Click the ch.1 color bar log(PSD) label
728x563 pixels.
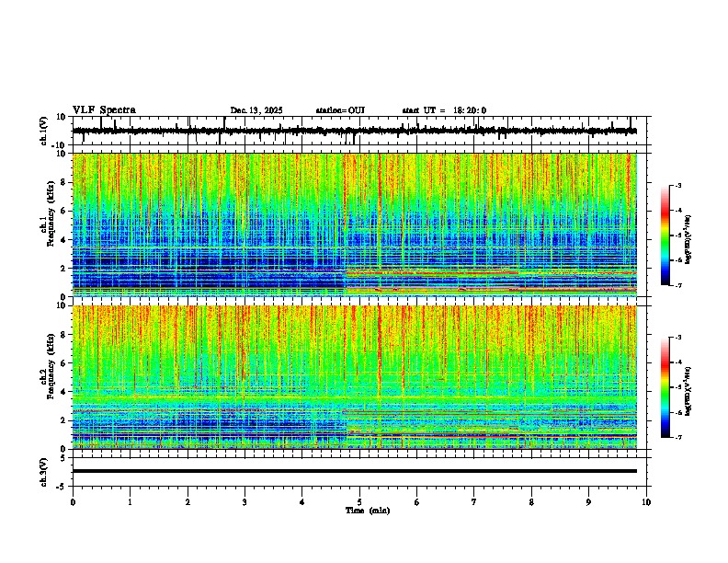coord(688,240)
